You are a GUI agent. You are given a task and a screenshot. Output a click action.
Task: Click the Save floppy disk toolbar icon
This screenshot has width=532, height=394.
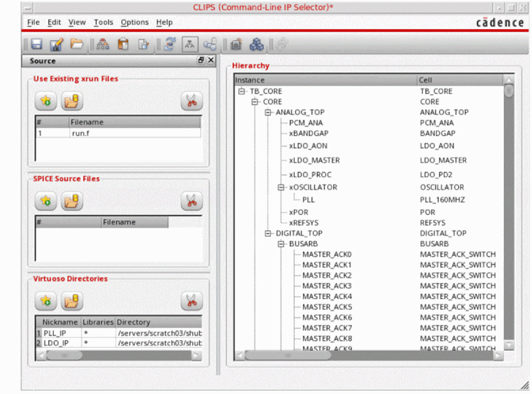[37, 45]
